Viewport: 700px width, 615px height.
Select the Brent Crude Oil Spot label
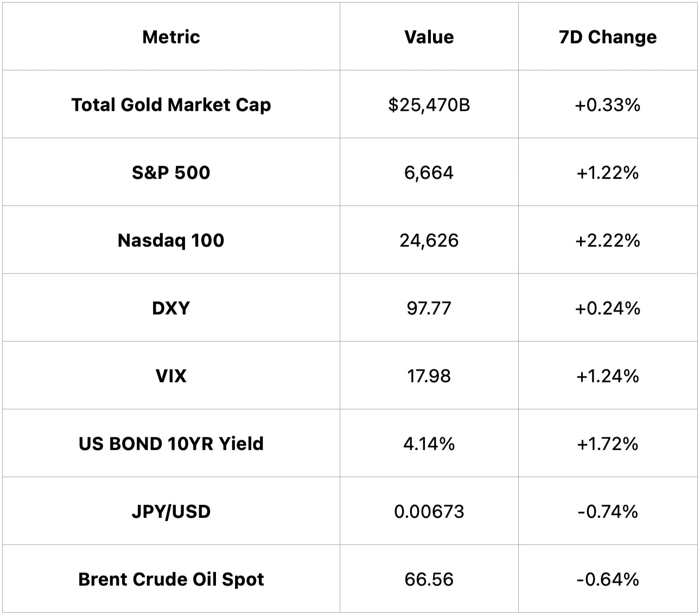click(x=171, y=579)
